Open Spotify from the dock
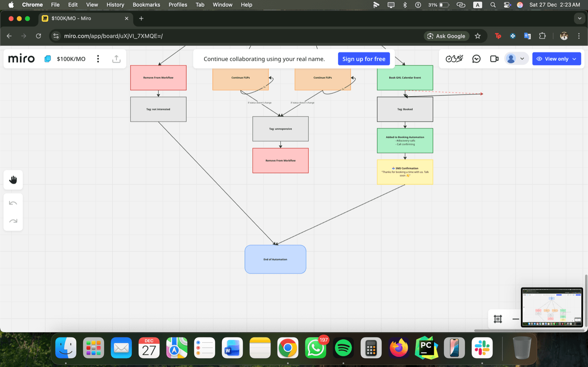This screenshot has width=588, height=367. [x=343, y=348]
